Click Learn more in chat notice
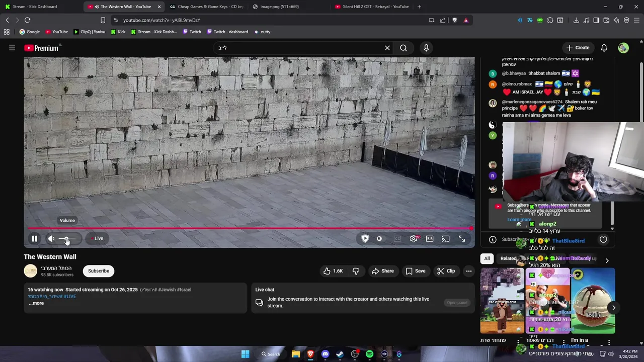The height and width of the screenshot is (362, 644). tap(519, 220)
